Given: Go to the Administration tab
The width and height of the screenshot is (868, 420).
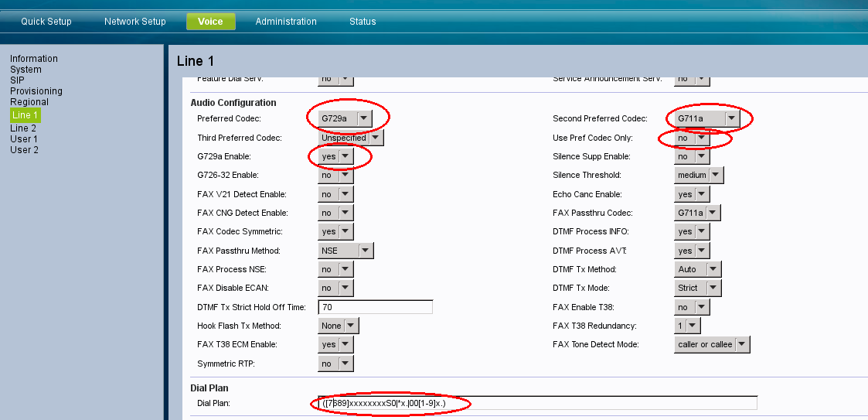Looking at the screenshot, I should [286, 22].
